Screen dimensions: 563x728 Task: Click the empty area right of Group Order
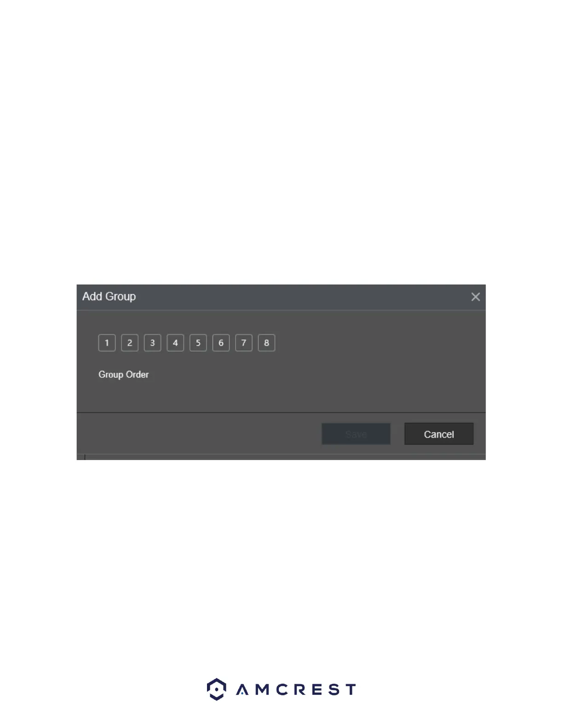coord(313,375)
